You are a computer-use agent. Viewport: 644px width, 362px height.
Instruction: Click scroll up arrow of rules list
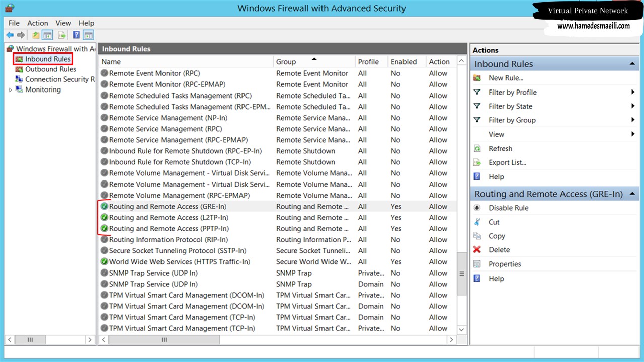point(462,61)
